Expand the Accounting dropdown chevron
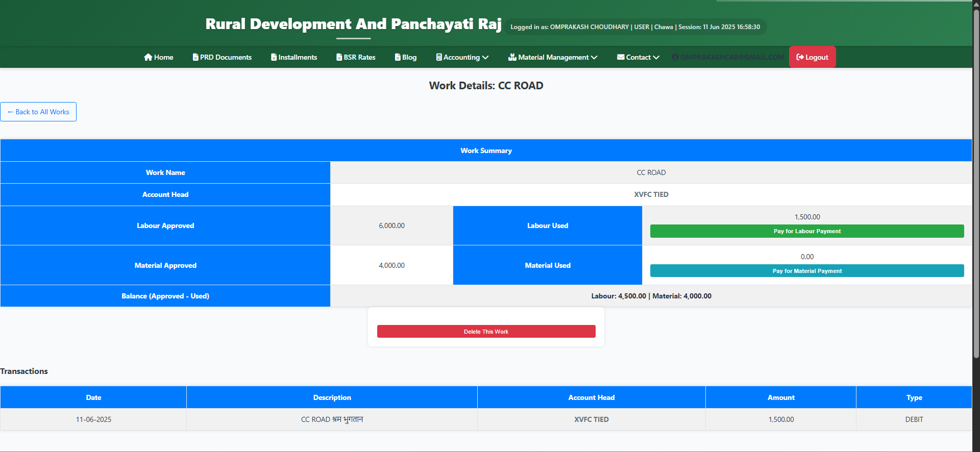Image resolution: width=980 pixels, height=452 pixels. pos(485,58)
